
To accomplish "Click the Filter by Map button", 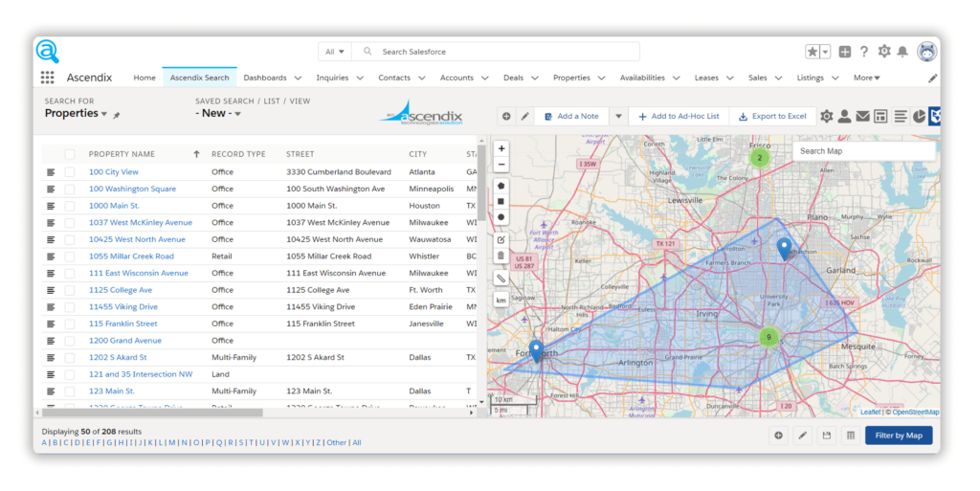I will [x=898, y=435].
